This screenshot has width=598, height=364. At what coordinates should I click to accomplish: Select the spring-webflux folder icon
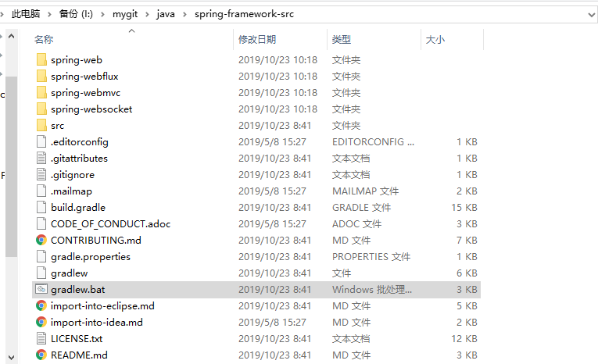point(41,77)
